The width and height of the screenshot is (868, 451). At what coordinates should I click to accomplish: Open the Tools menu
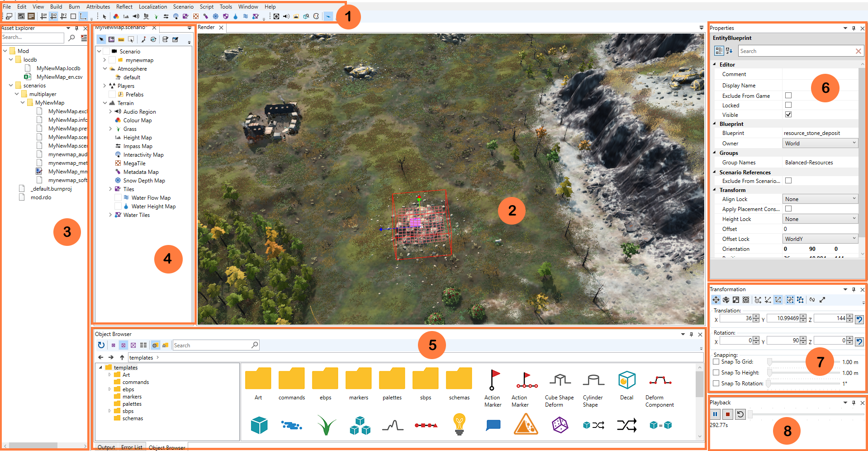tap(226, 6)
